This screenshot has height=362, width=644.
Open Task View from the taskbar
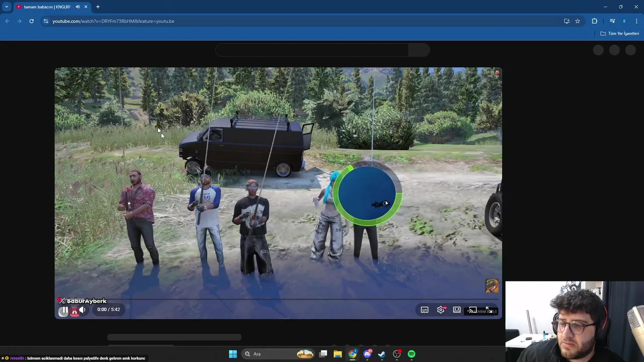click(324, 354)
